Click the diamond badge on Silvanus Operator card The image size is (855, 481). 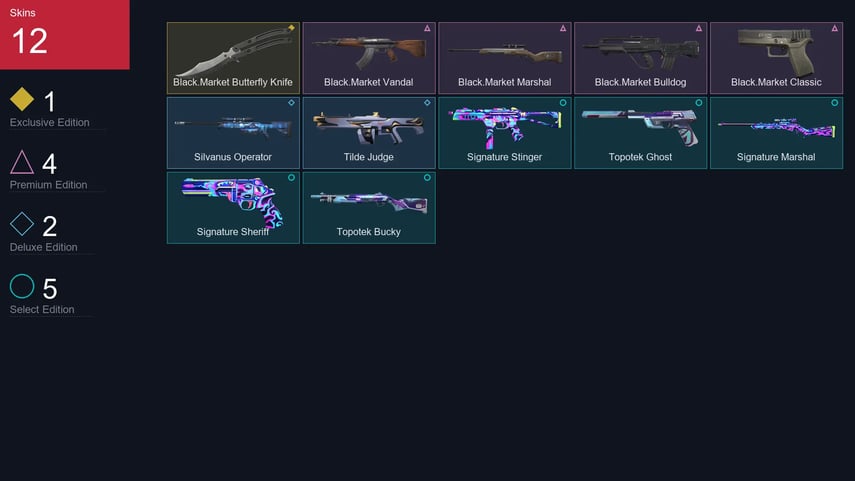[x=291, y=103]
